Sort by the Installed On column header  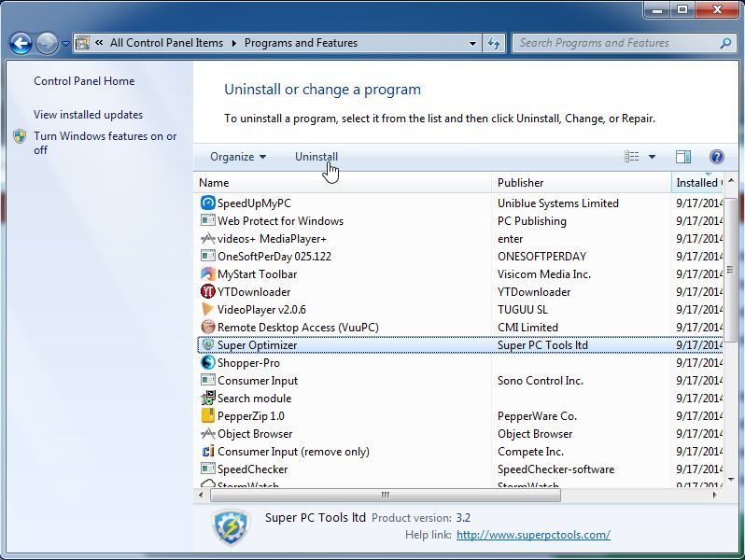[x=697, y=183]
